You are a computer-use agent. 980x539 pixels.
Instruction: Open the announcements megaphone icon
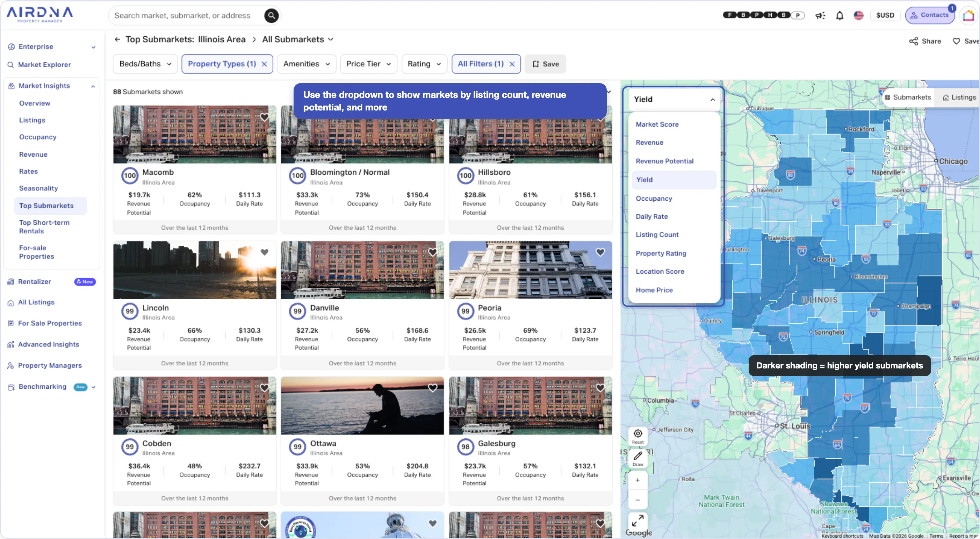820,16
